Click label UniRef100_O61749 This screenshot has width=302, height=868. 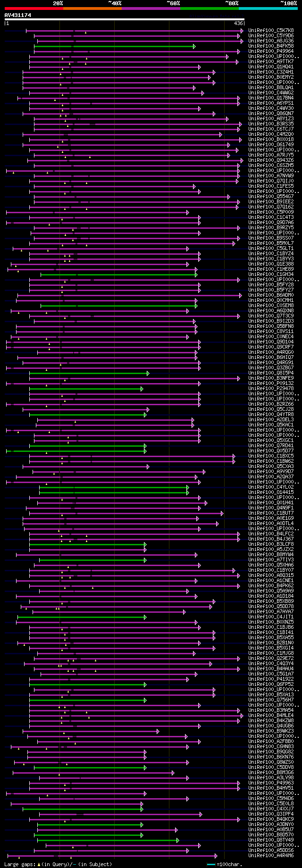click(x=271, y=144)
